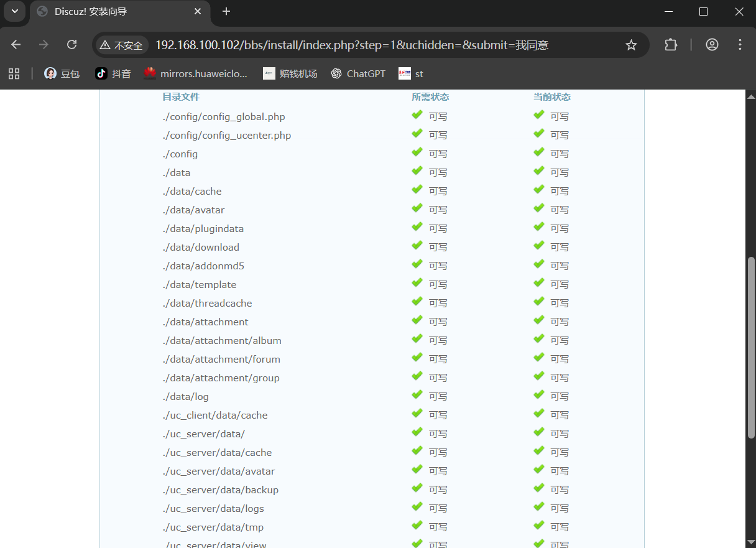Click ./data/avatar row text
This screenshot has height=548, width=756.
coord(193,210)
